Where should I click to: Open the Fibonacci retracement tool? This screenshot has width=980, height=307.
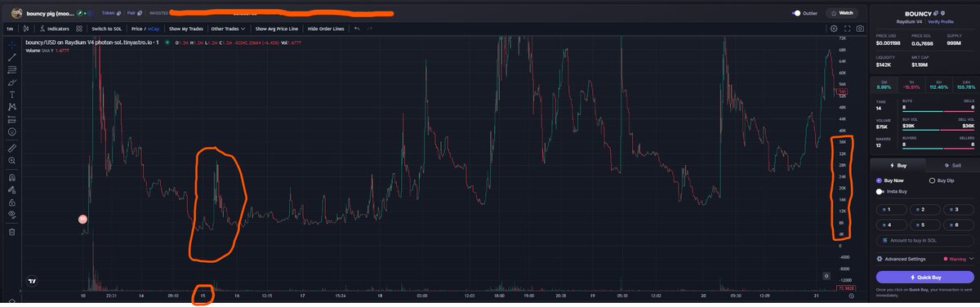pos(11,69)
